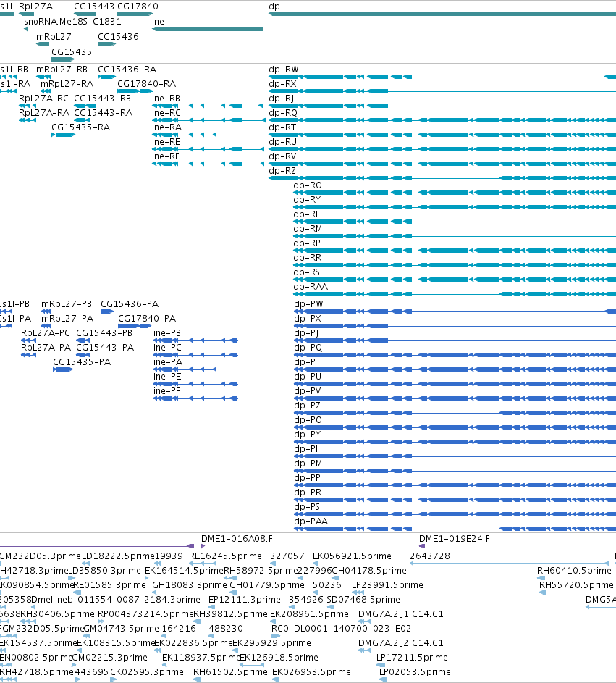Select the dp gene bar

[442, 14]
